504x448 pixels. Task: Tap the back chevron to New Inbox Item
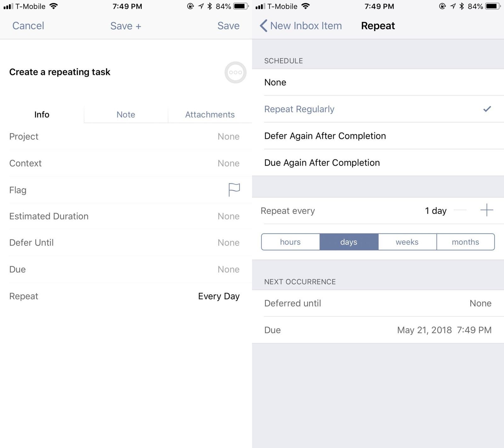264,26
